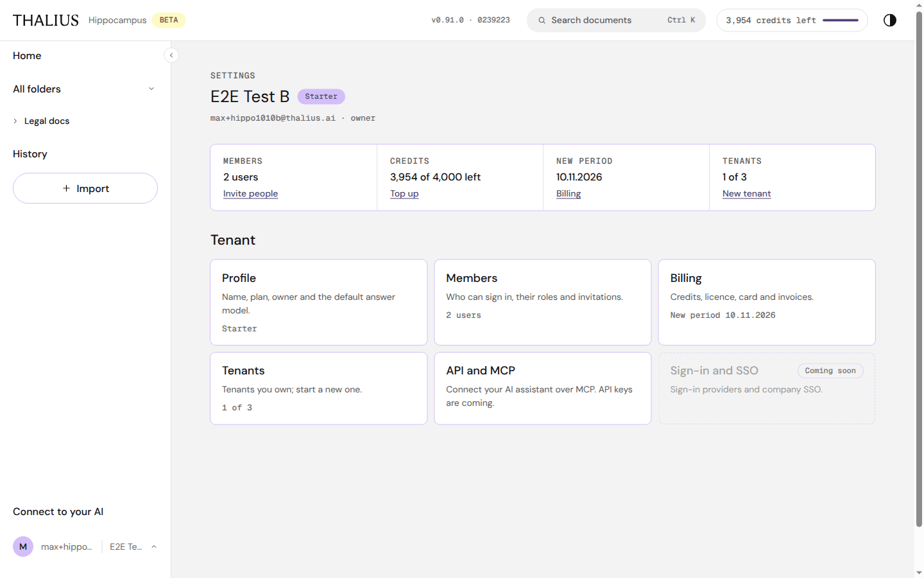The width and height of the screenshot is (924, 578).
Task: Open the account switcher chevron
Action: click(x=154, y=547)
